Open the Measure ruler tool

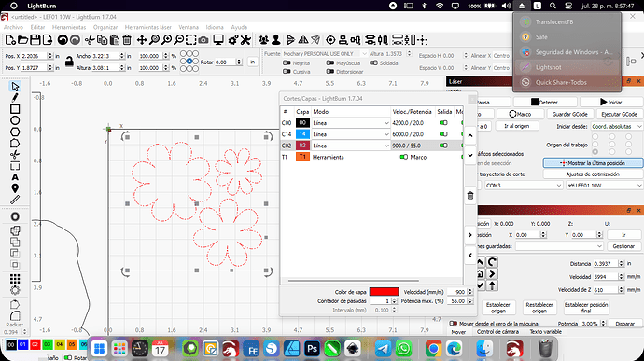tap(15, 200)
